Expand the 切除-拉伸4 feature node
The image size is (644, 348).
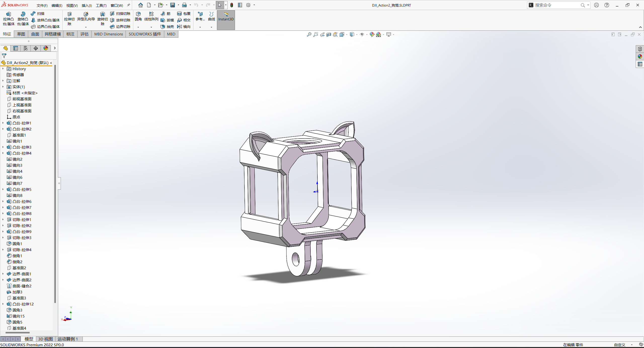click(3, 250)
